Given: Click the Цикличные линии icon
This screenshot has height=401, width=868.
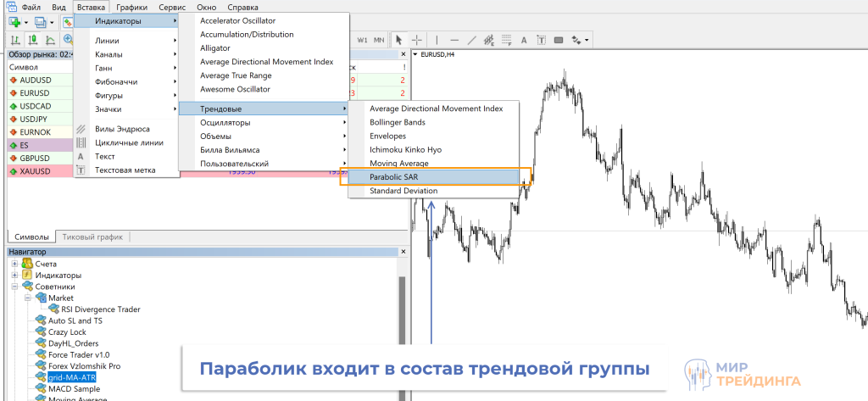Looking at the screenshot, I should [x=81, y=142].
